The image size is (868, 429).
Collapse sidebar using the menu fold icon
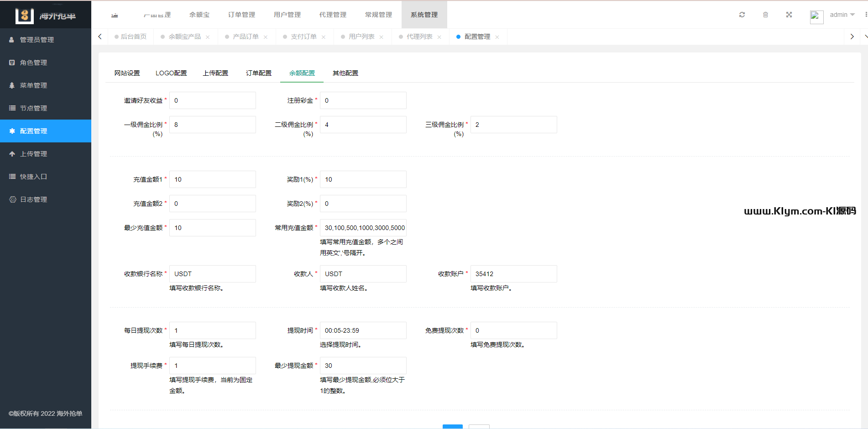115,15
